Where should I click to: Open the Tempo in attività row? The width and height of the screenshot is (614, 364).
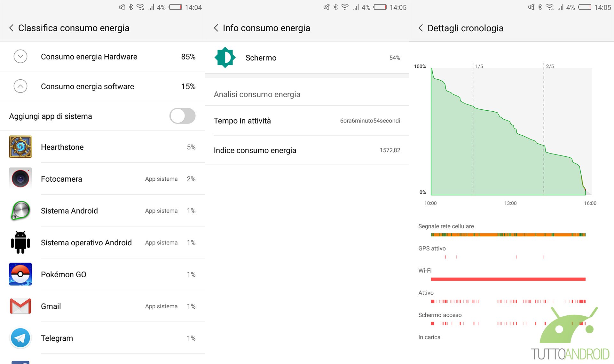click(x=307, y=121)
